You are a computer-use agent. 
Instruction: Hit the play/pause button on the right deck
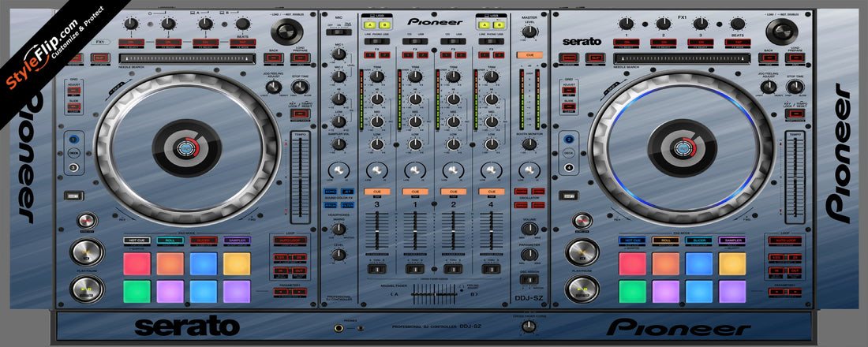tap(582, 289)
